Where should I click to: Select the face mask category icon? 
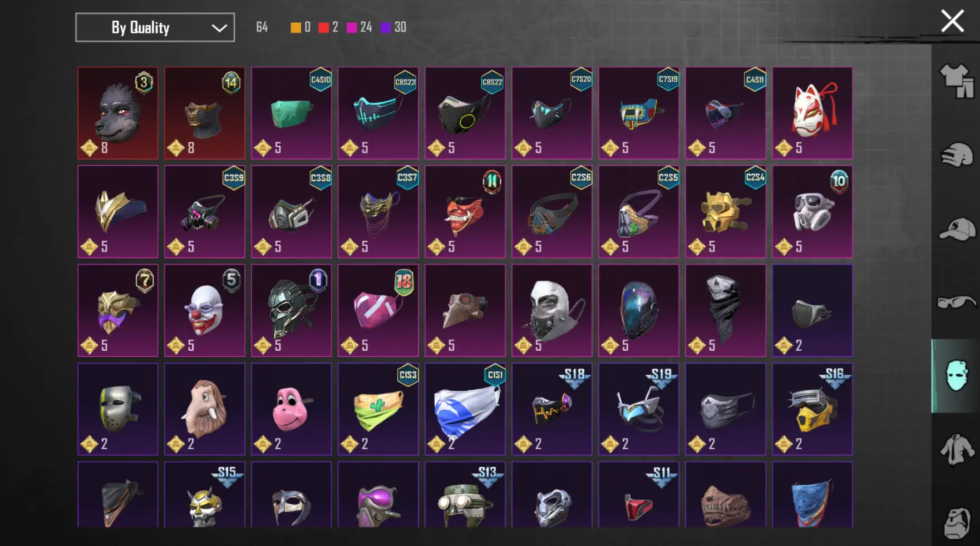pyautogui.click(x=956, y=376)
